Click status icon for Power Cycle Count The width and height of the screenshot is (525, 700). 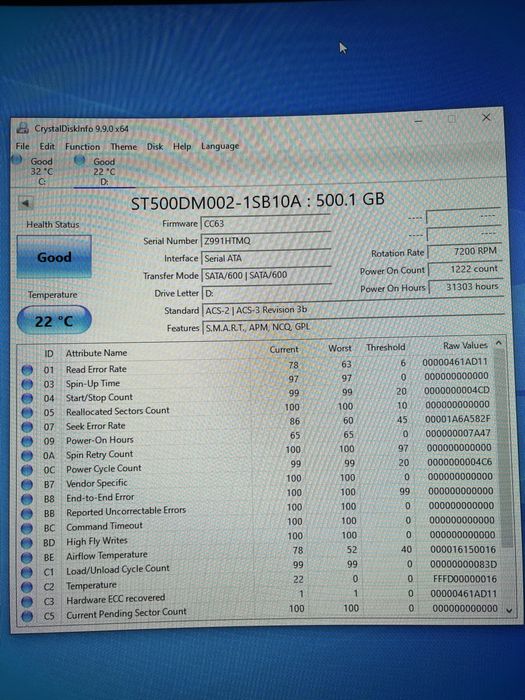click(27, 470)
